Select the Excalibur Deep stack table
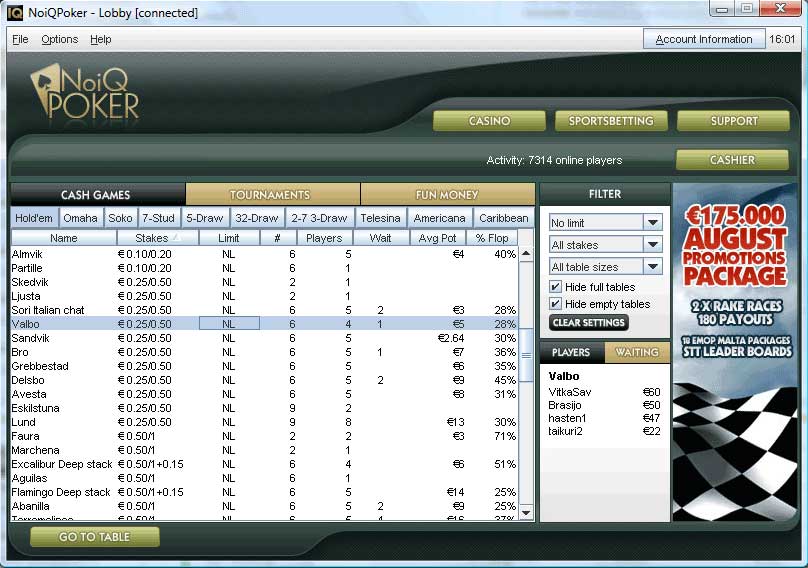The height and width of the screenshot is (568, 808). tap(264, 464)
